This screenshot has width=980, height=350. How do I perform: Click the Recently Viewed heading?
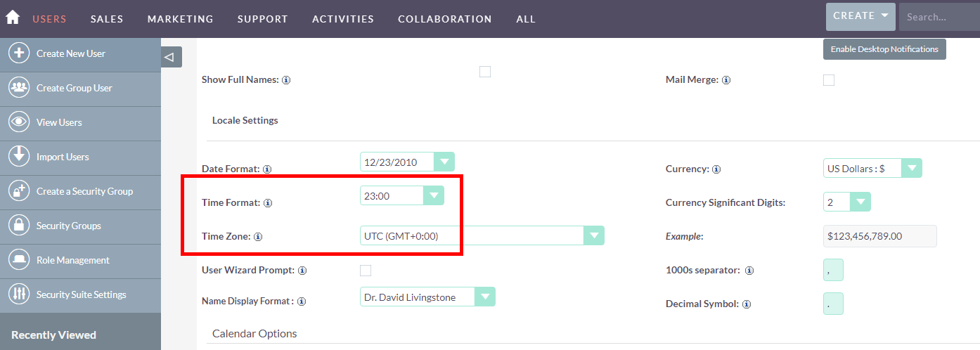53,335
